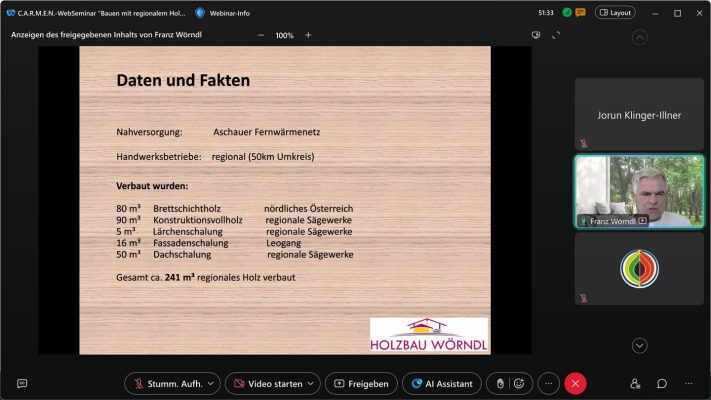Click the 100% zoom level
Image resolution: width=711 pixels, height=400 pixels.
[x=284, y=35]
